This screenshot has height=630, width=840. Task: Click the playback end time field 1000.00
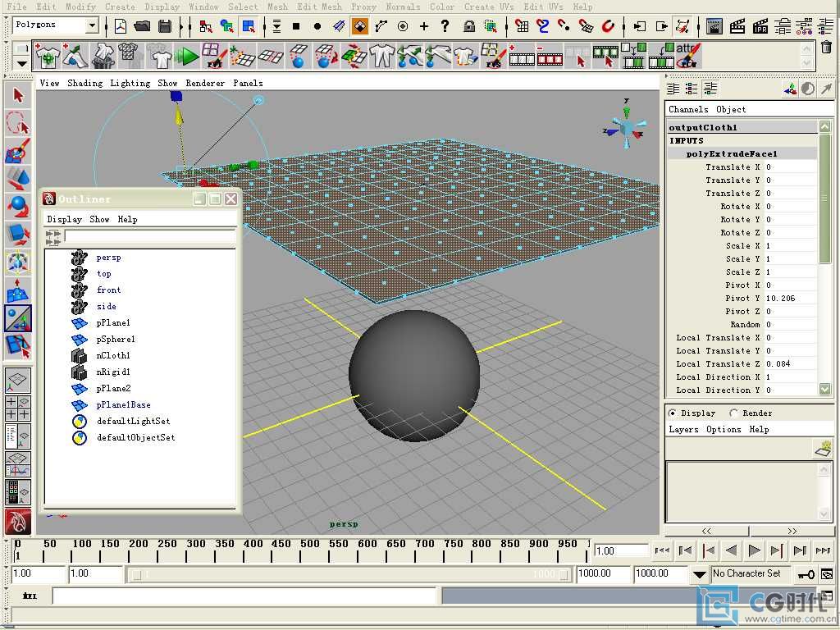point(602,573)
